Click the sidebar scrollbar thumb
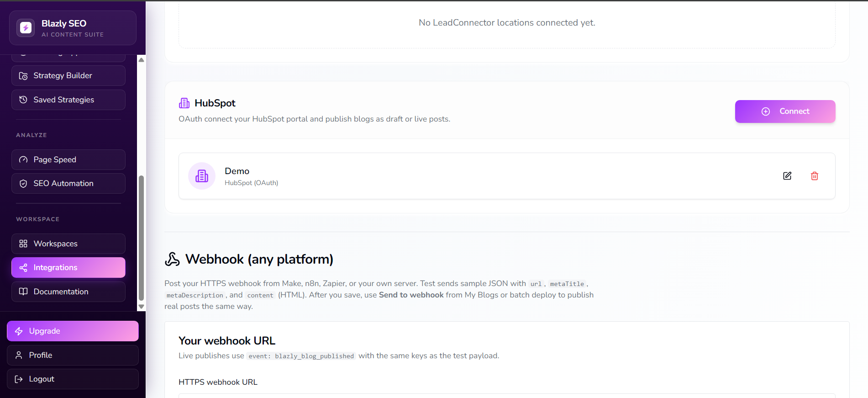 [x=142, y=238]
